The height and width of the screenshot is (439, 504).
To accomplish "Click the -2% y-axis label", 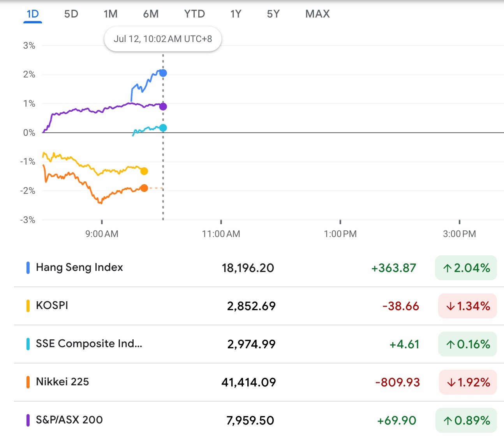I will tap(28, 191).
